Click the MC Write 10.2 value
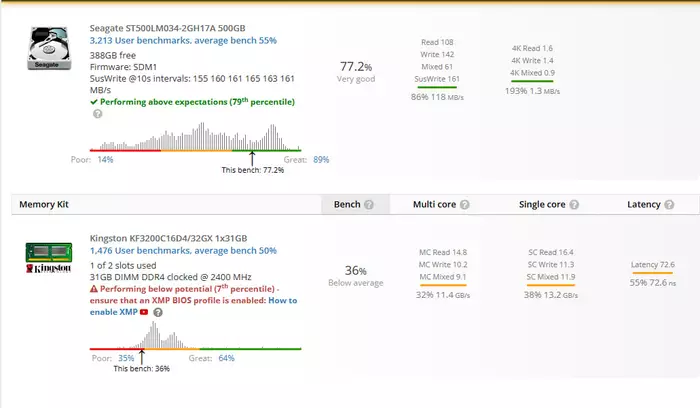This screenshot has width=700, height=408. coord(443,265)
